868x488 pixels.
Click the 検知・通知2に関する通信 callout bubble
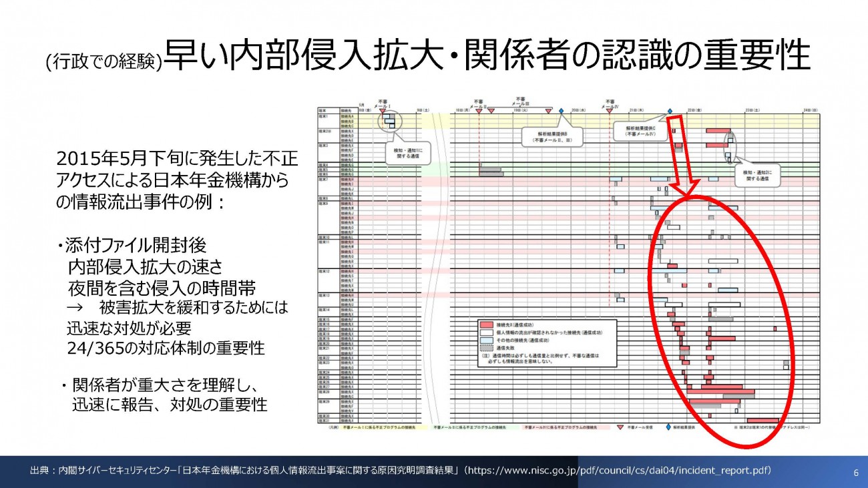click(x=757, y=176)
